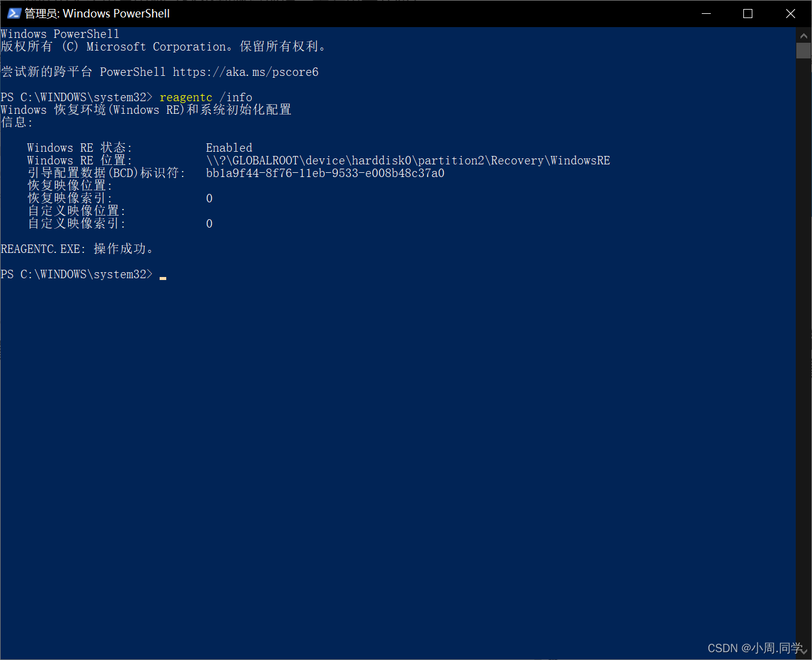812x660 pixels.
Task: Click the 'Windows RE 状态:' label
Action: pyautogui.click(x=80, y=148)
